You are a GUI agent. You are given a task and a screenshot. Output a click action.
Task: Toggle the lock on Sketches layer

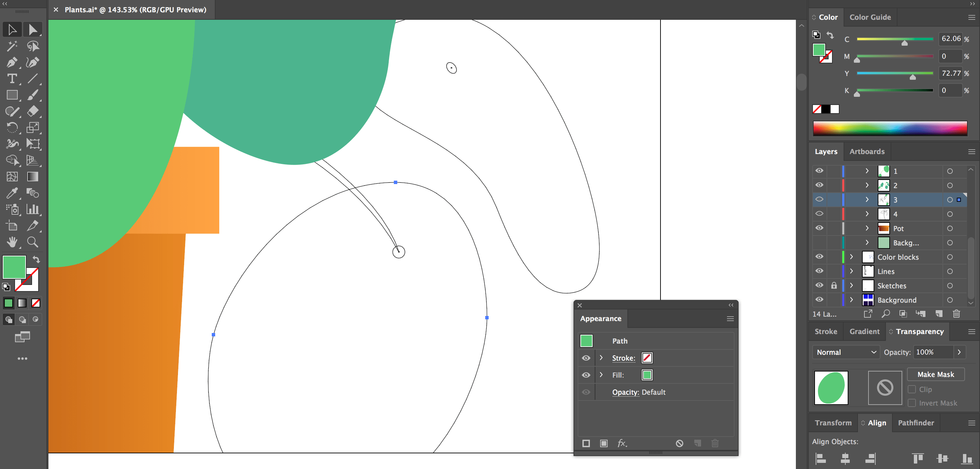834,286
